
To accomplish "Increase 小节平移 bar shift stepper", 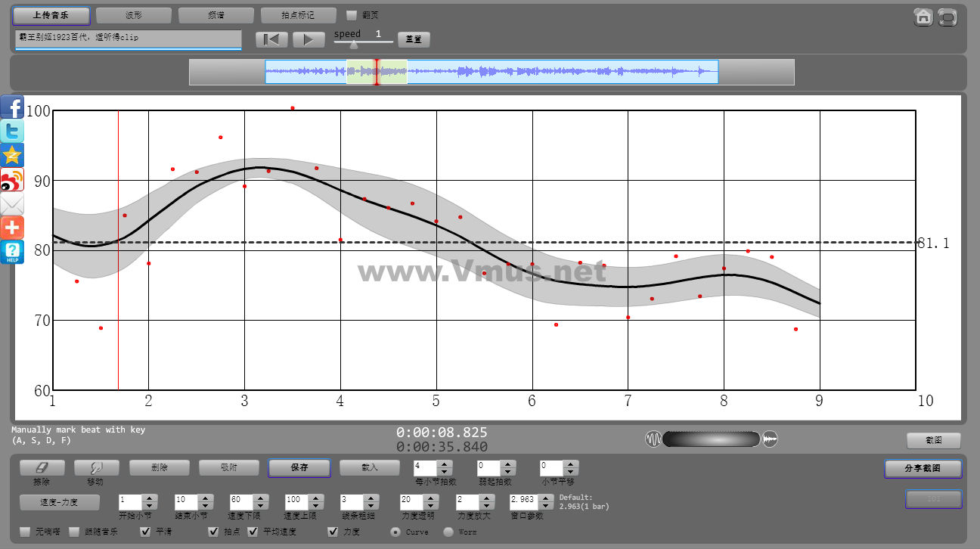I will point(571,464).
